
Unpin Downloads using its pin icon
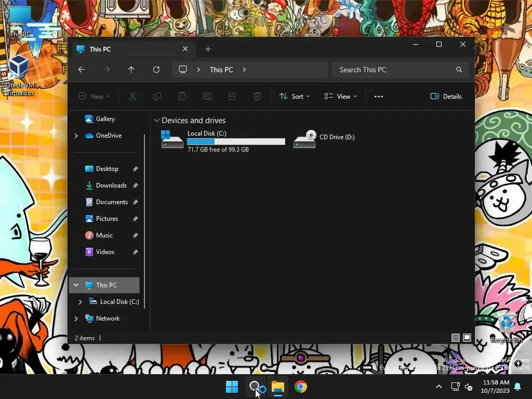[x=136, y=185]
